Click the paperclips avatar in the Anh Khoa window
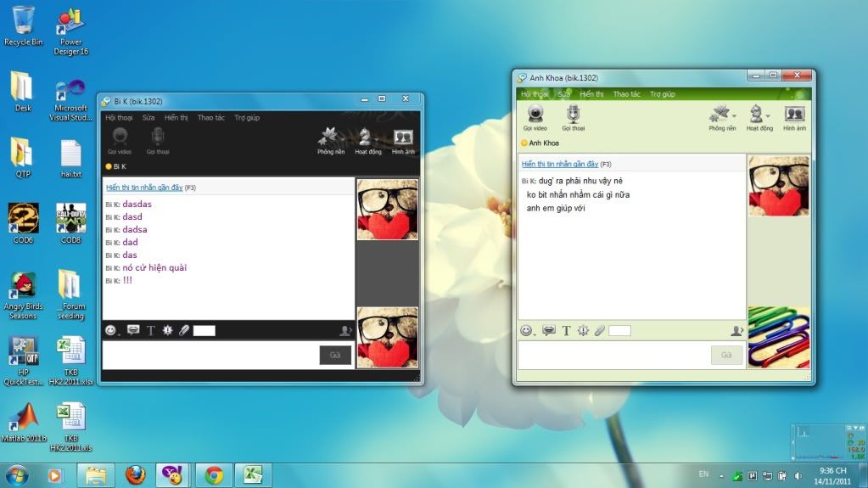The width and height of the screenshot is (868, 488). [779, 337]
